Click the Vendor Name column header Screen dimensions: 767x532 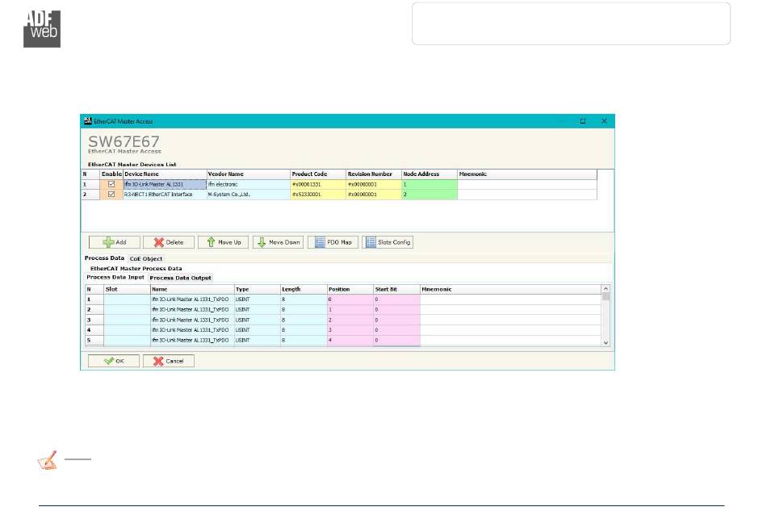[x=249, y=174]
